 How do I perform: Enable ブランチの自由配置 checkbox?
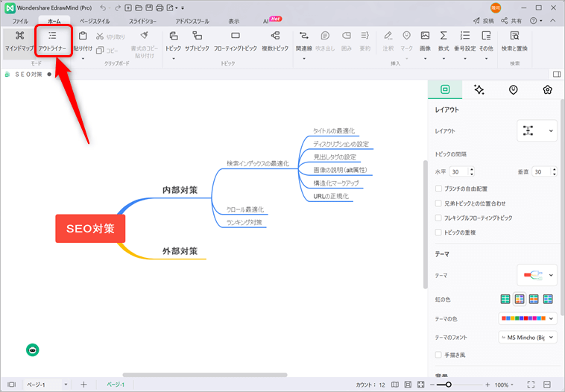tap(438, 189)
